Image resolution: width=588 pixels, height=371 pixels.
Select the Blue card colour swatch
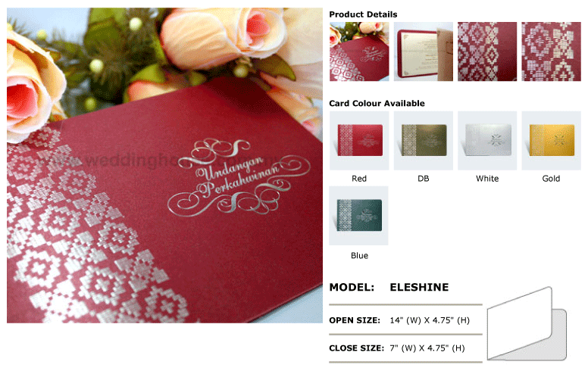click(x=359, y=216)
